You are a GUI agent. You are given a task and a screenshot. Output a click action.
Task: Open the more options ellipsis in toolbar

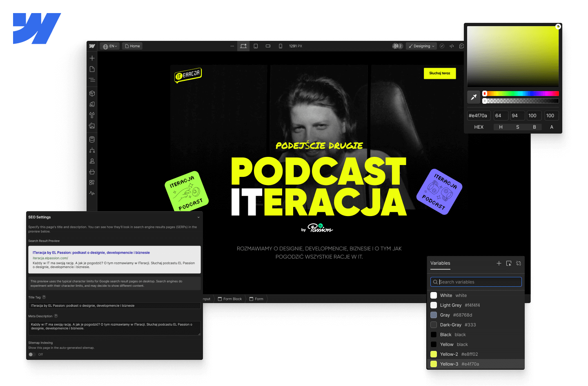click(x=232, y=46)
